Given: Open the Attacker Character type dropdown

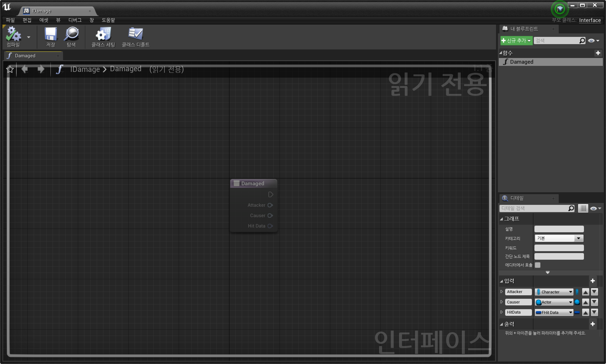Looking at the screenshot, I should tap(554, 292).
